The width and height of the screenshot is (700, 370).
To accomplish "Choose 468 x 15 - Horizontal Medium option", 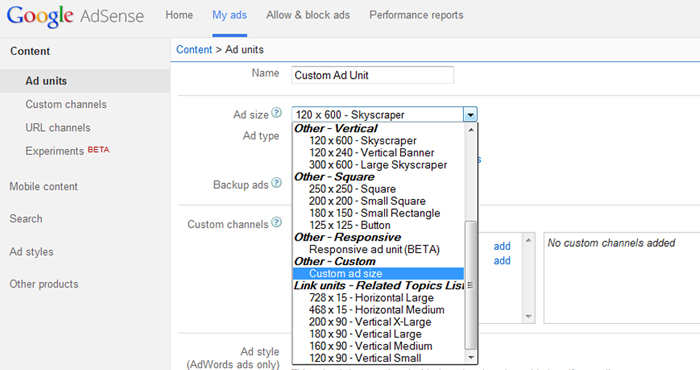I will pos(378,310).
